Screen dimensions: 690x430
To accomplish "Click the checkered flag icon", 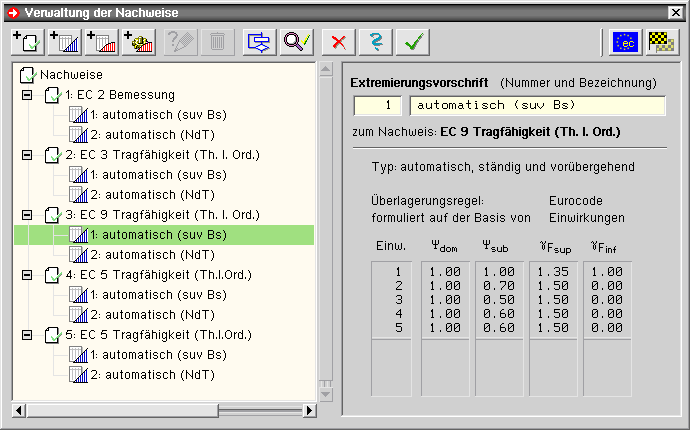I will (659, 42).
